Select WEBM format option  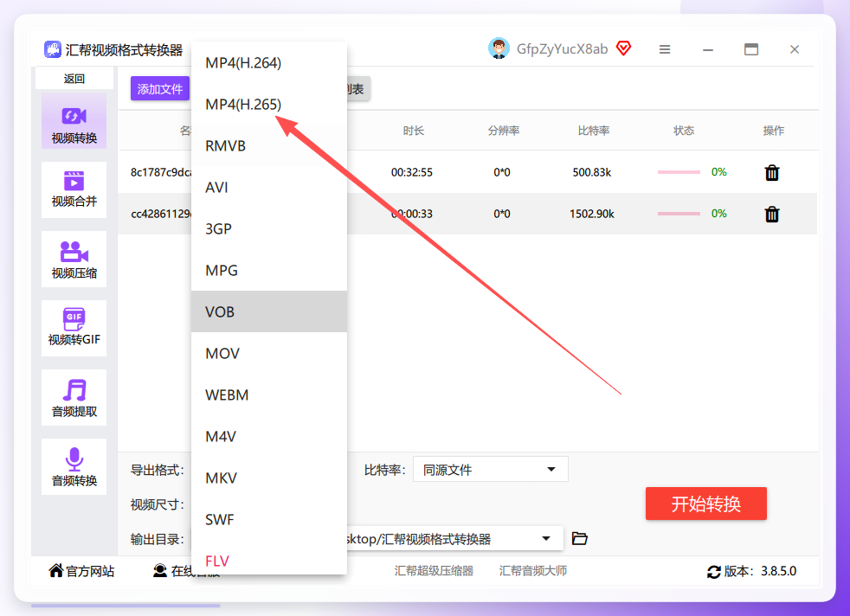[x=269, y=395]
